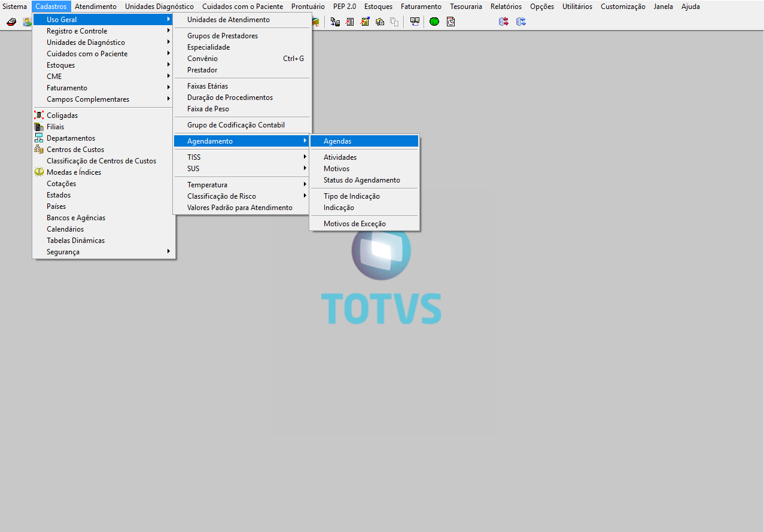Open the Relatórios menu
This screenshot has width=764, height=532.
(x=506, y=7)
